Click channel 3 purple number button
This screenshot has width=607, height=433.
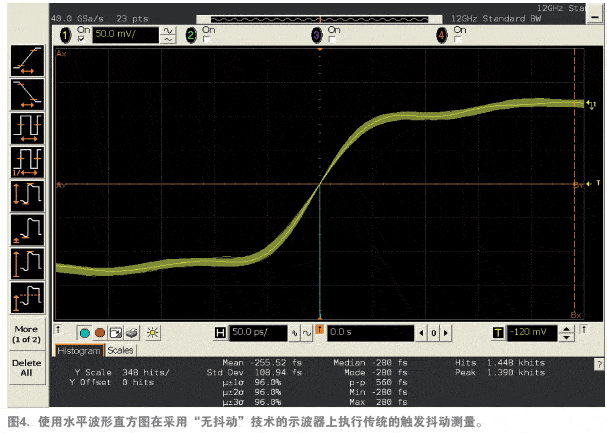[x=317, y=34]
